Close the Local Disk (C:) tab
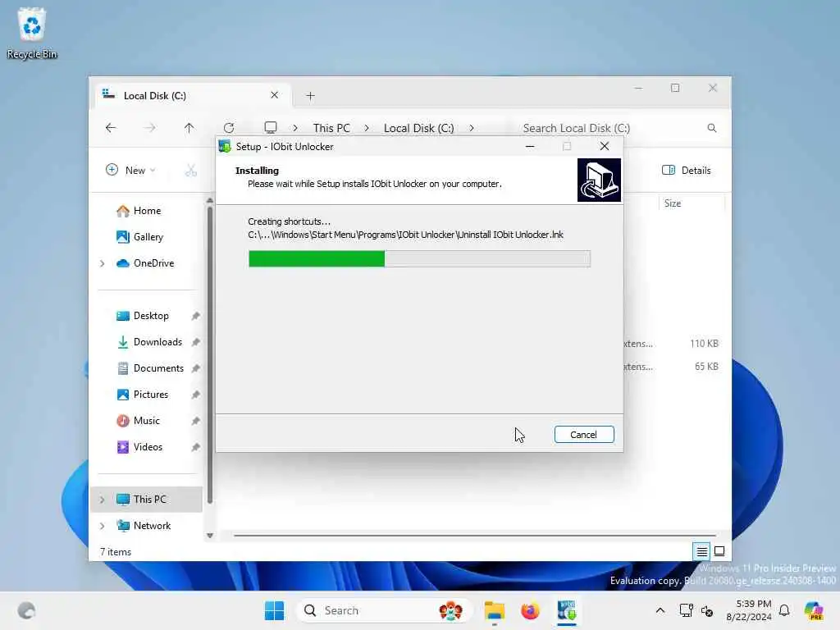Viewport: 840px width, 630px height. 274,95
